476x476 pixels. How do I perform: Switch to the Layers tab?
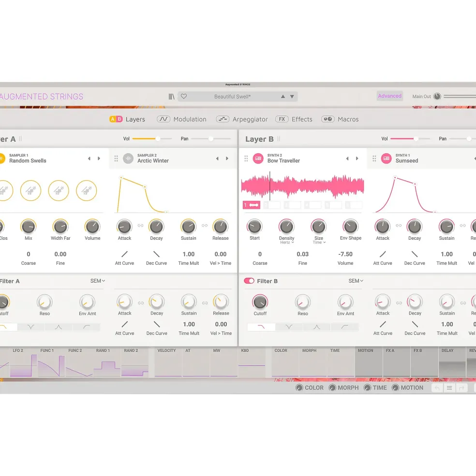click(127, 119)
